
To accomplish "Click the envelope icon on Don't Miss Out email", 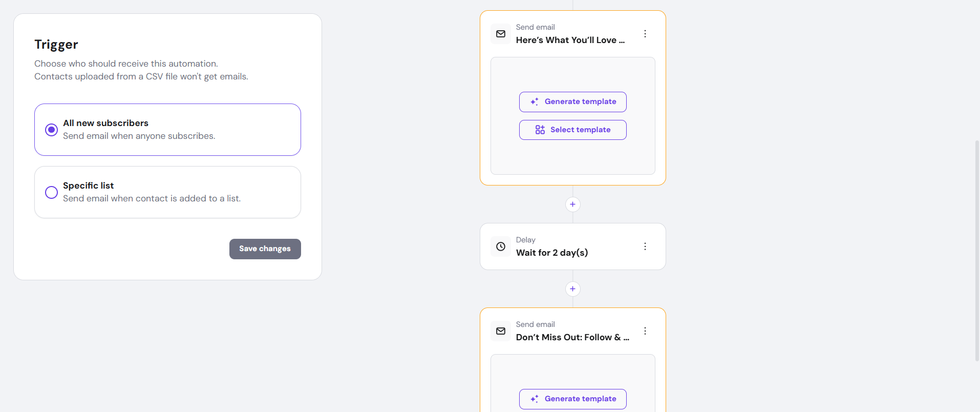I will (x=501, y=331).
